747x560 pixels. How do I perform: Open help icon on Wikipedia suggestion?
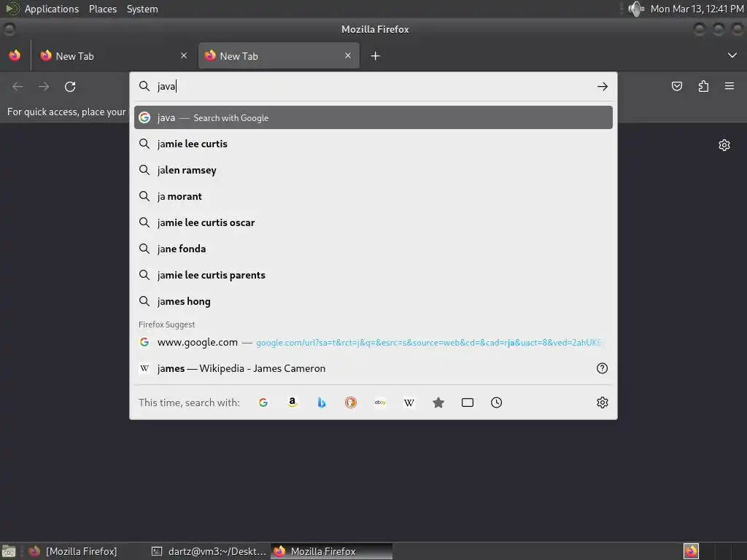click(602, 368)
